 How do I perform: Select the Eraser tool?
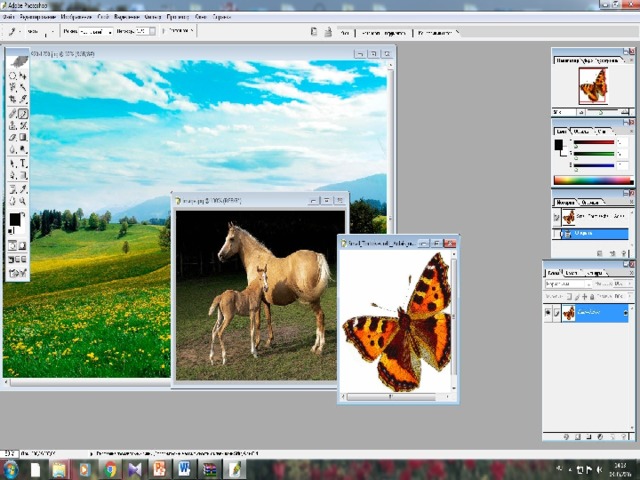[13, 137]
